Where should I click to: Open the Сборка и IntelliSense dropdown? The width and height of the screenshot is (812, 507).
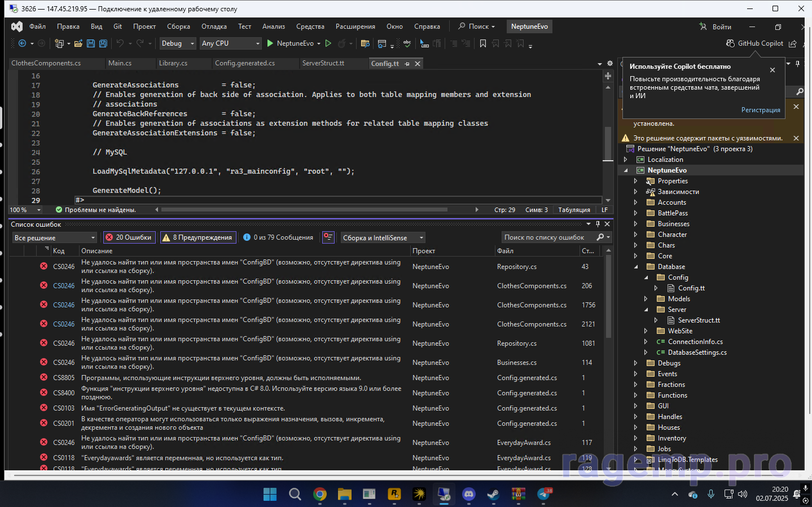pyautogui.click(x=383, y=238)
